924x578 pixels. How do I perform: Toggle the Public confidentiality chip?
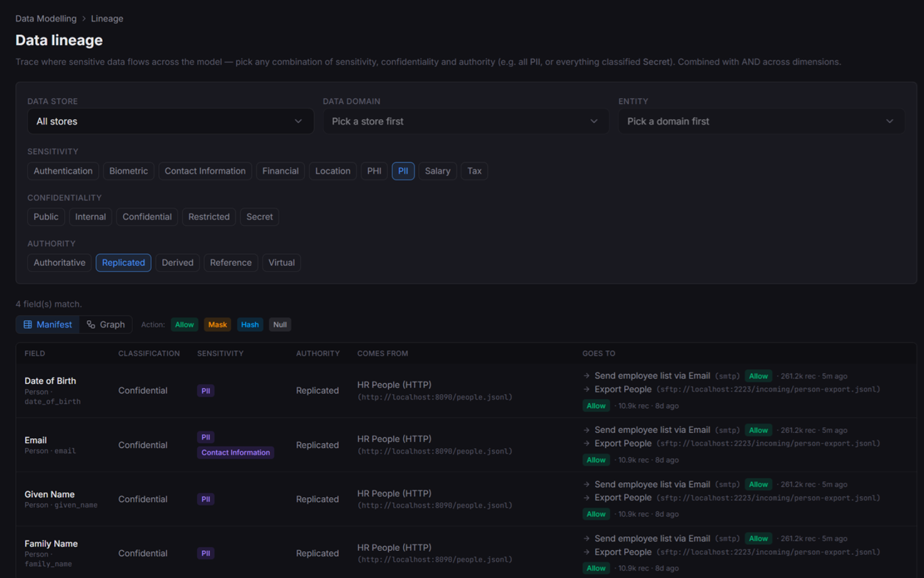[x=46, y=217]
